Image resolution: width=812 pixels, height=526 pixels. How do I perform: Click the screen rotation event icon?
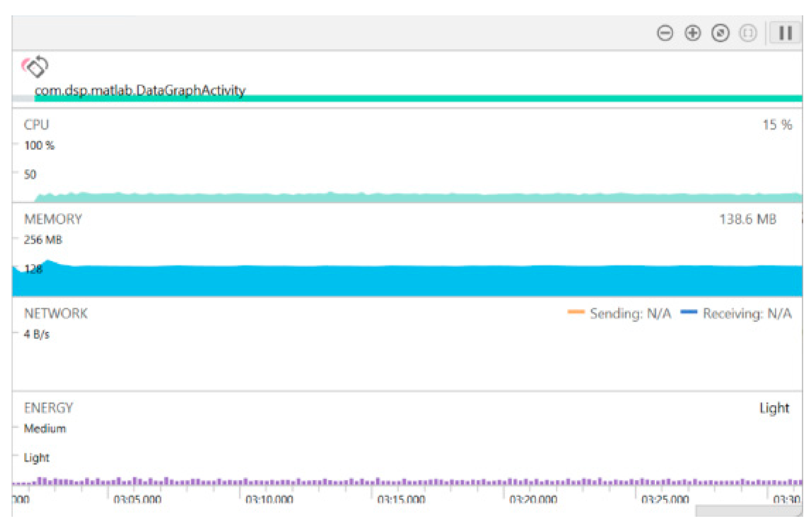click(35, 66)
